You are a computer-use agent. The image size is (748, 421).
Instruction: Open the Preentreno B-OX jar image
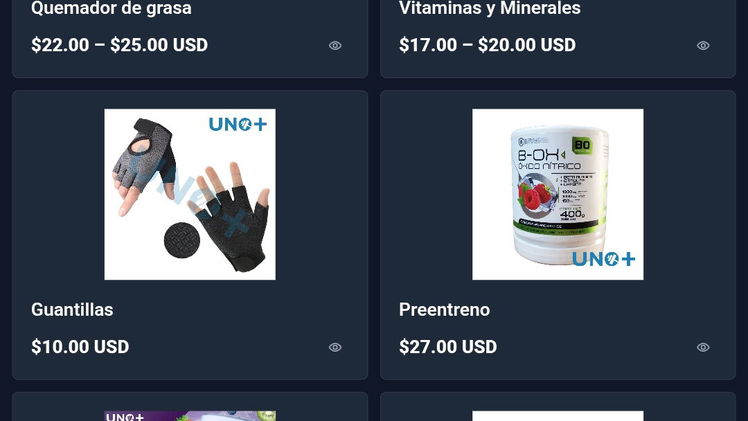click(x=558, y=195)
